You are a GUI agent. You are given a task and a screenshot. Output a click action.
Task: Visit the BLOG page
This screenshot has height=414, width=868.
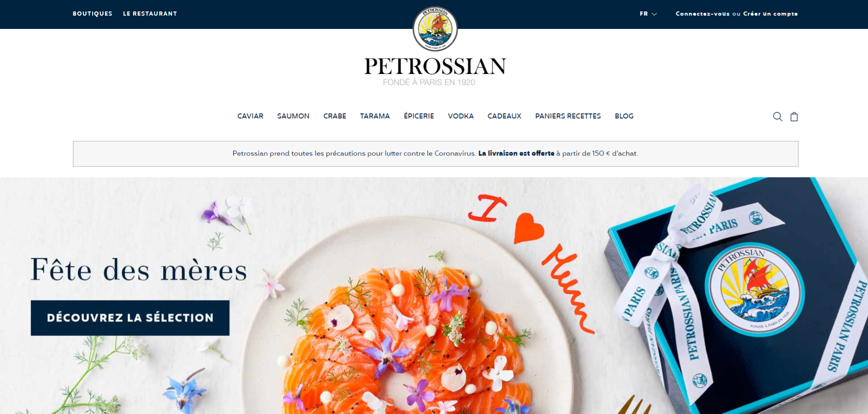[x=624, y=116]
